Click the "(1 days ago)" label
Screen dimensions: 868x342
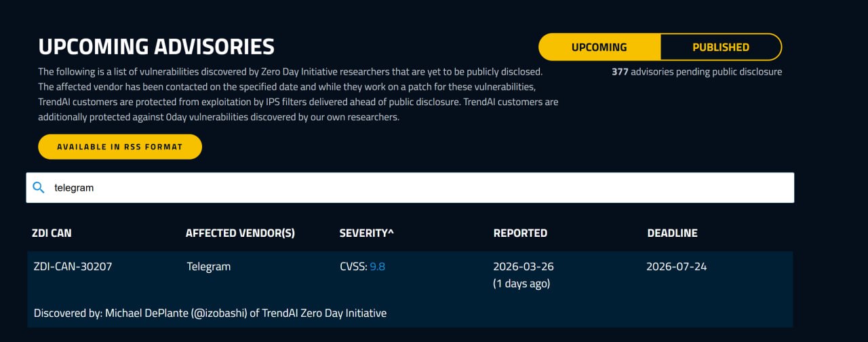[521, 284]
